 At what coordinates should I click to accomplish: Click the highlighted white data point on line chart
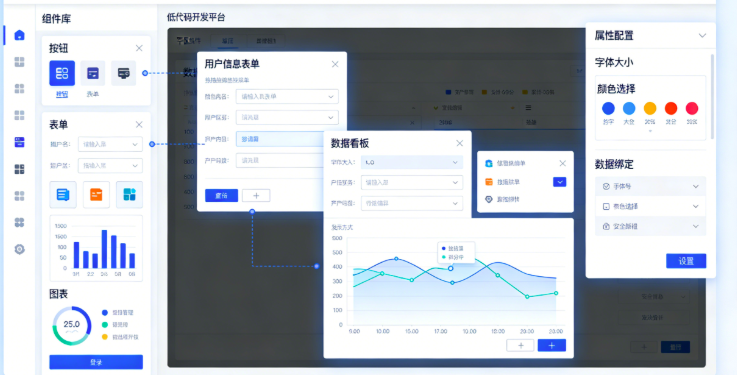pyautogui.click(x=450, y=268)
